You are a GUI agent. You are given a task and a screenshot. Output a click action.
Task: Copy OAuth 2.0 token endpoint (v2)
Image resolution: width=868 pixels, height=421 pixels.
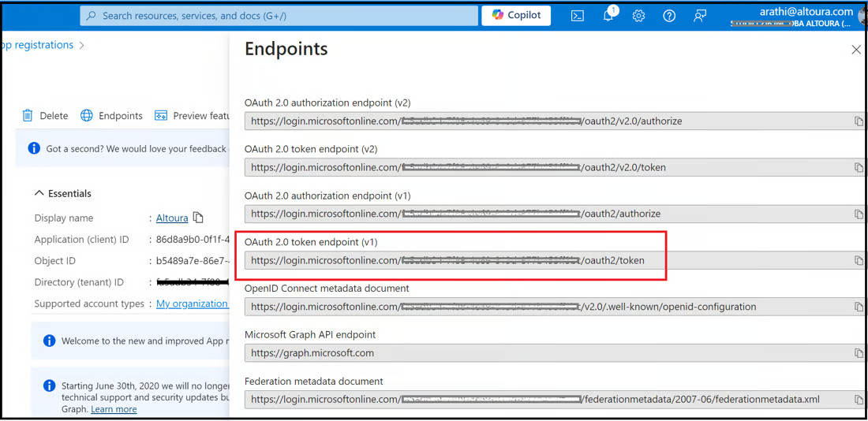point(859,168)
